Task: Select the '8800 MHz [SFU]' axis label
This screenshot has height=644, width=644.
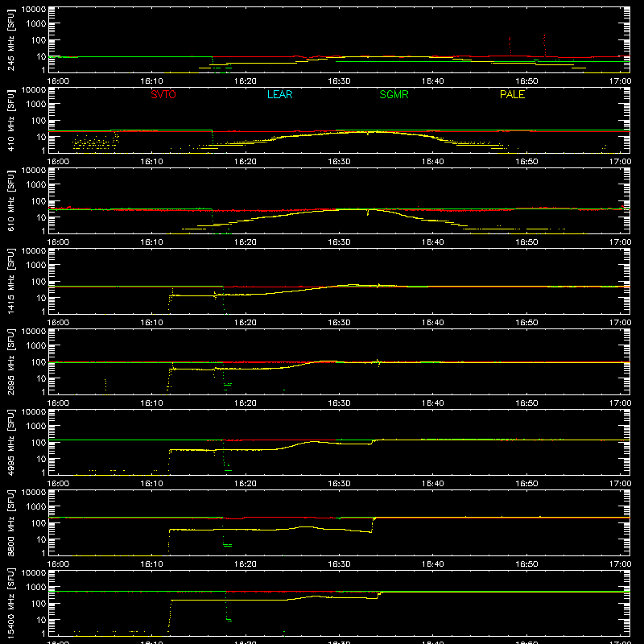Action: (11, 522)
